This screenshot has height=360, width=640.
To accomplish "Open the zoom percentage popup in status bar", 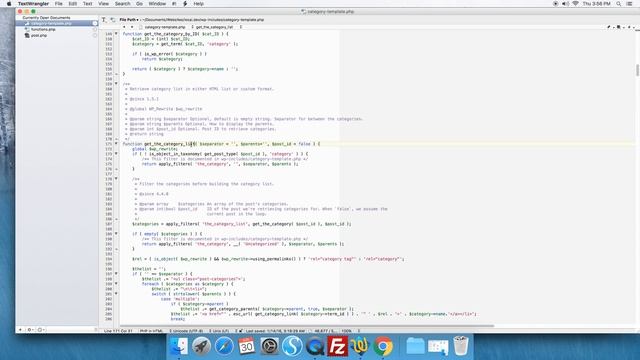I will pyautogui.click(x=348, y=331).
